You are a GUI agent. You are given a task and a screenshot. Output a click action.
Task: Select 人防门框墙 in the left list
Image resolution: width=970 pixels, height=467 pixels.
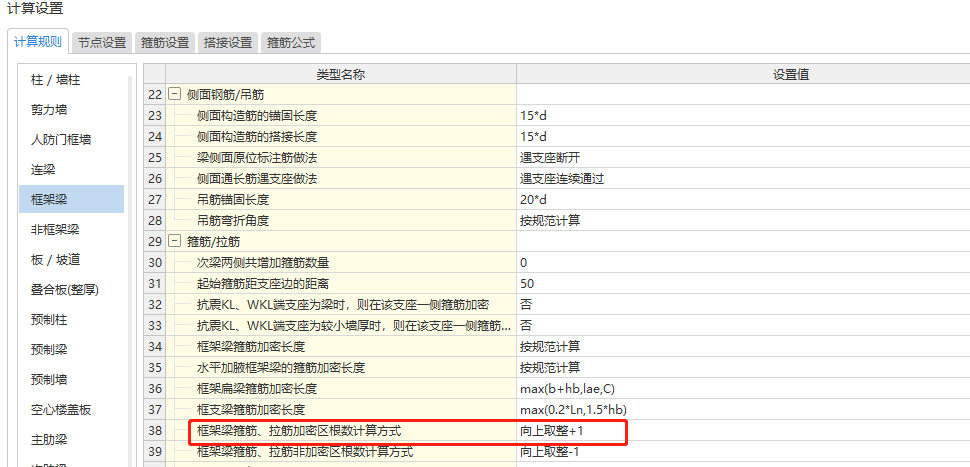(61, 139)
